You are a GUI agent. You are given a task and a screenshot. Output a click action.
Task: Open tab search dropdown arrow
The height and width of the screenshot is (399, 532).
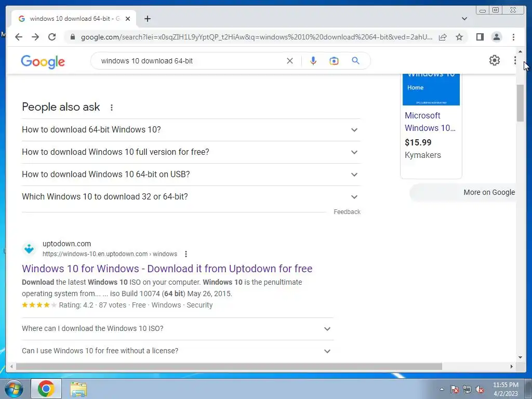464,19
